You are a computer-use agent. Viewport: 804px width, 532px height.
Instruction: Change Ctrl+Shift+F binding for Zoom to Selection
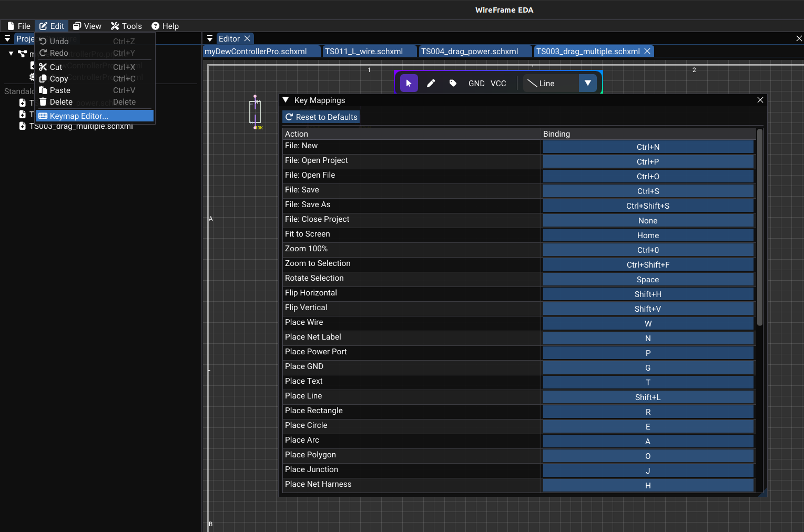[x=648, y=265]
